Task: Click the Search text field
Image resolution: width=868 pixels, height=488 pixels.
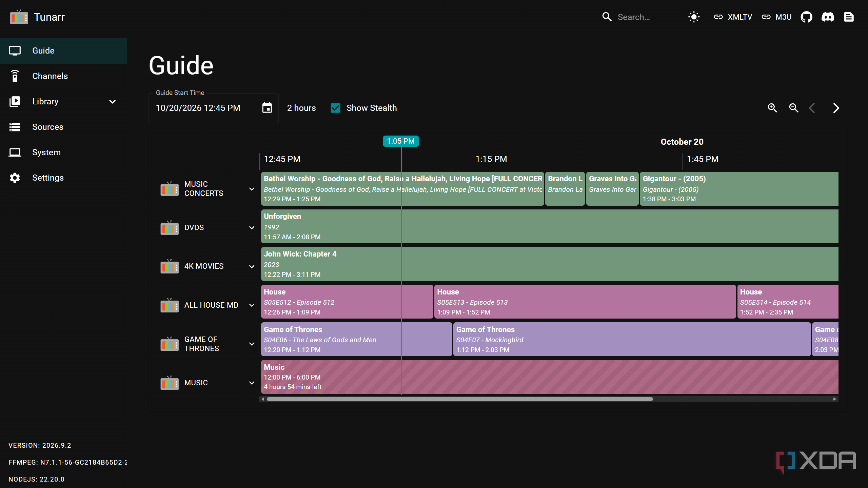Action: (648, 17)
